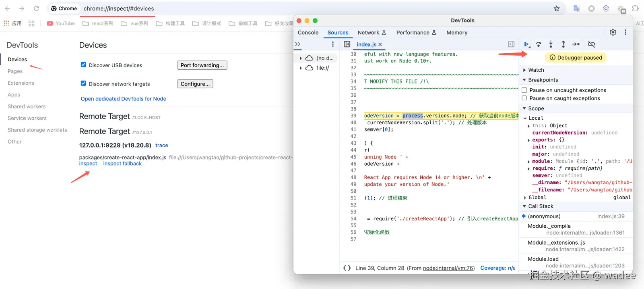Hide the navigator sidebar in Sources
The image size is (644, 289).
tap(347, 44)
